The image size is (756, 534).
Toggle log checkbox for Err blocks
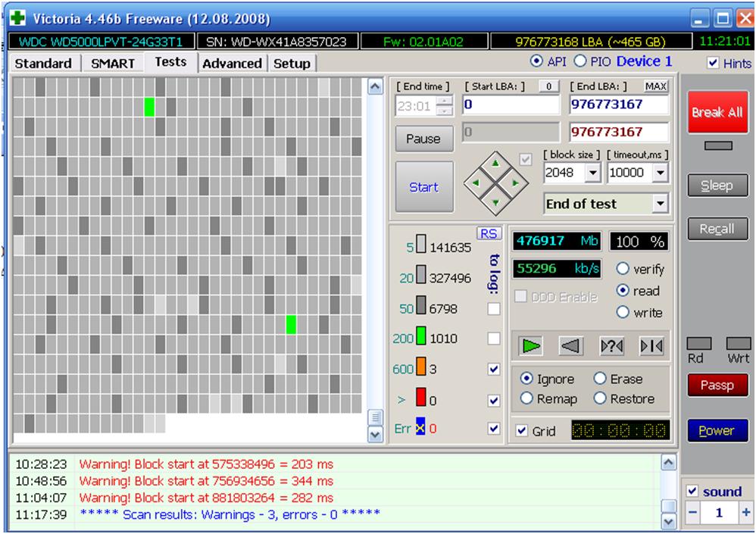pos(494,428)
